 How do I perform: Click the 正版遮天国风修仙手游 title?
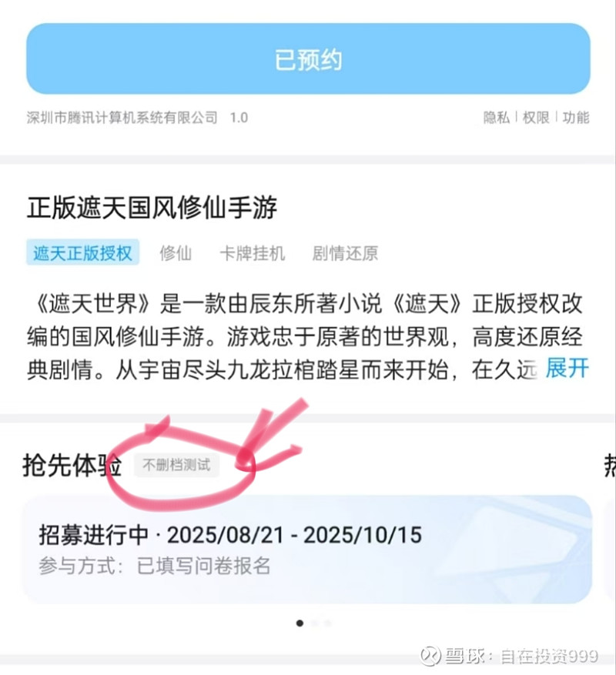pyautogui.click(x=152, y=208)
